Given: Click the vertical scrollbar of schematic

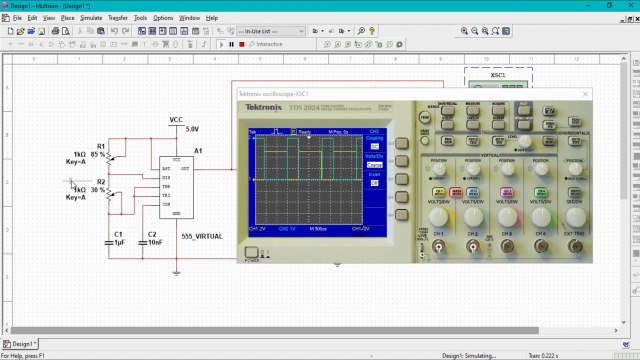Looking at the screenshot, I should click(x=624, y=131).
